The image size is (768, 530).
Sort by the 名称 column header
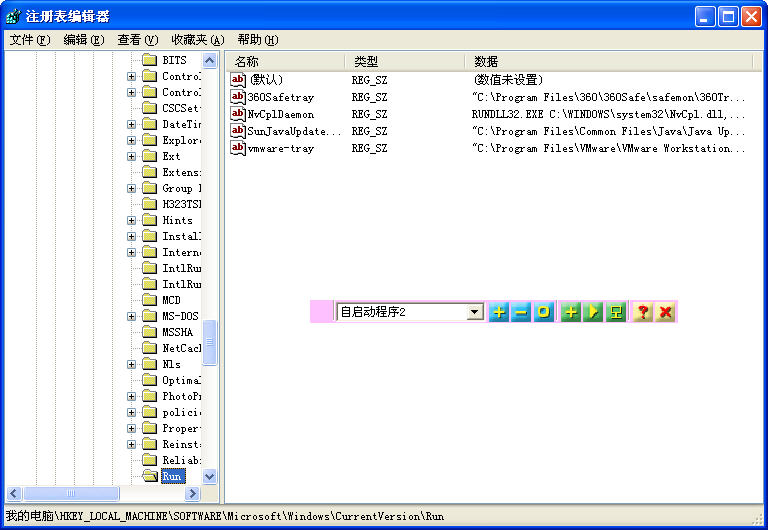285,62
